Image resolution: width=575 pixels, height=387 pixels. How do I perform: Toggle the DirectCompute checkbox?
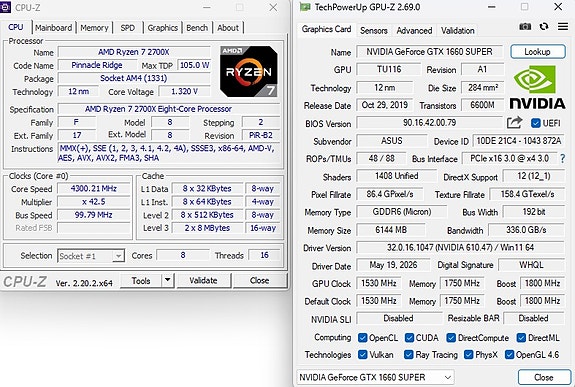[451, 337]
